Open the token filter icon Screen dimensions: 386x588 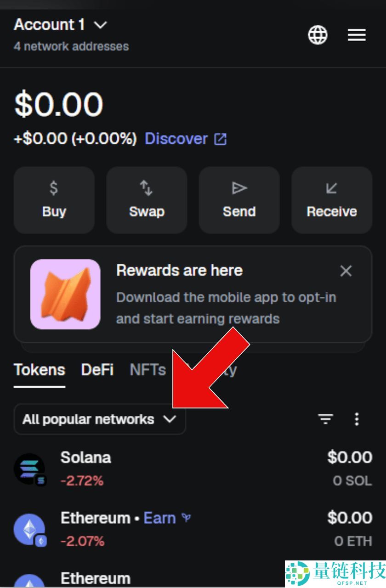pyautogui.click(x=325, y=419)
